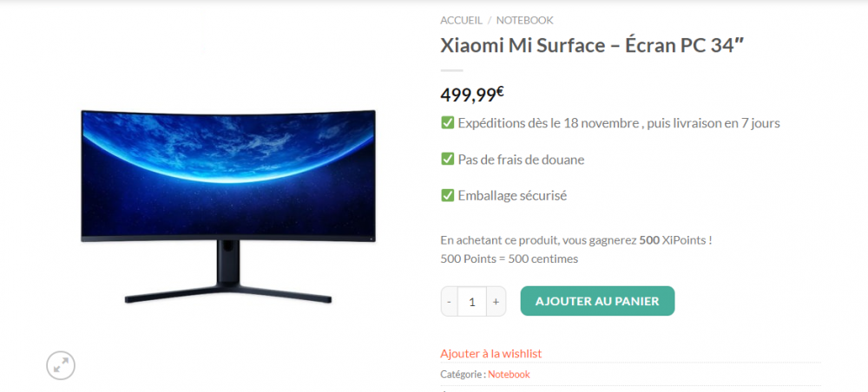Click the green checkmark beside Emballage sécurisé
The width and height of the screenshot is (868, 392).
tap(447, 195)
